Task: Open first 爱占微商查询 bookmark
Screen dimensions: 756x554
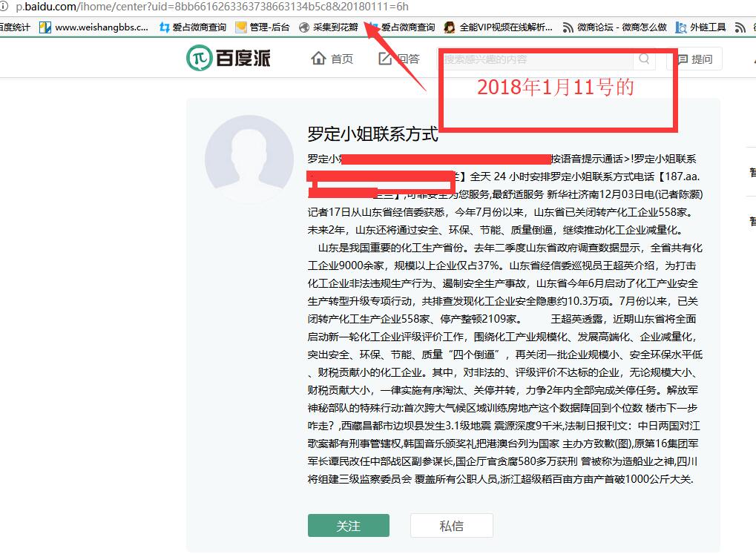Action: pyautogui.click(x=192, y=27)
